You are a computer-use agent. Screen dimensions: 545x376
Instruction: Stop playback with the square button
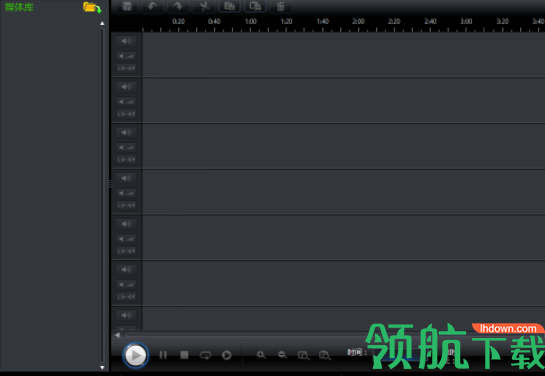click(184, 355)
